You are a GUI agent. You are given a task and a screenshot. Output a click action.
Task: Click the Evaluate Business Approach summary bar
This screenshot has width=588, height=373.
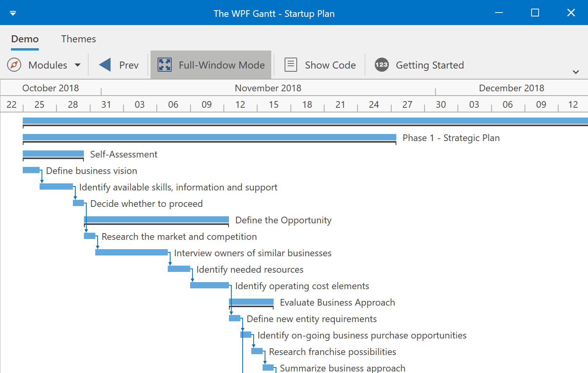(251, 302)
